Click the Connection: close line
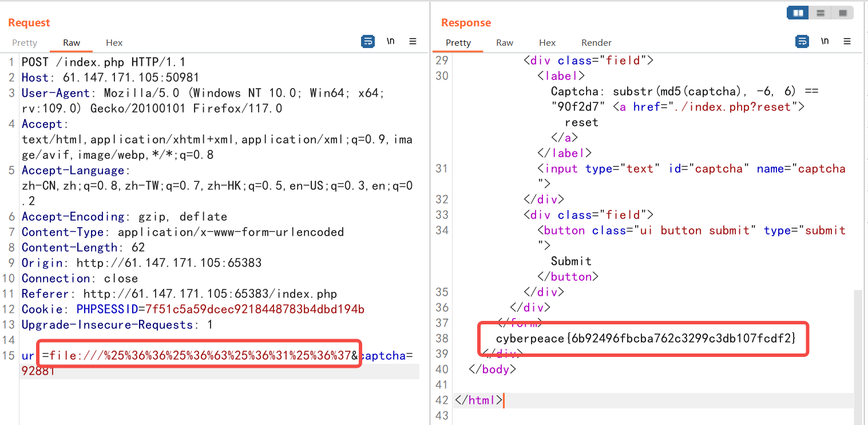 pos(80,279)
